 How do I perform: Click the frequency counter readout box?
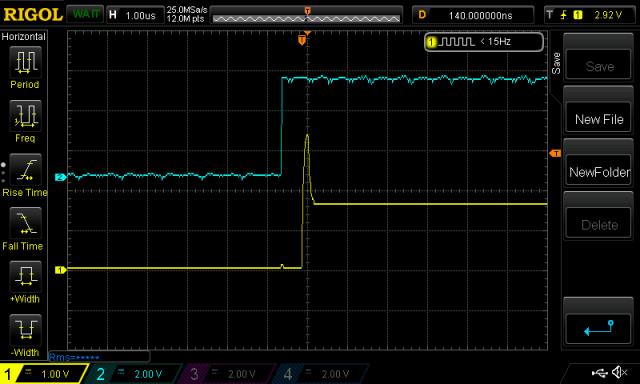[484, 42]
